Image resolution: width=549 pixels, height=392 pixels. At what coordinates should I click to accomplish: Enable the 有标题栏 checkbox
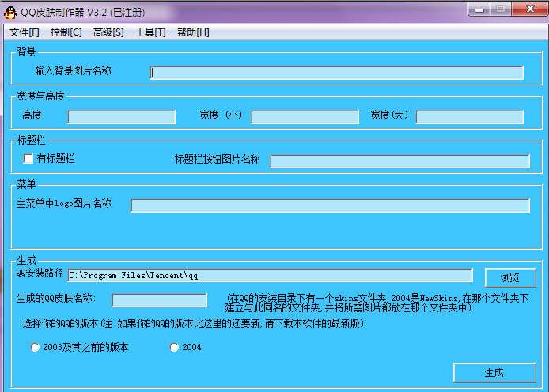pyautogui.click(x=28, y=159)
